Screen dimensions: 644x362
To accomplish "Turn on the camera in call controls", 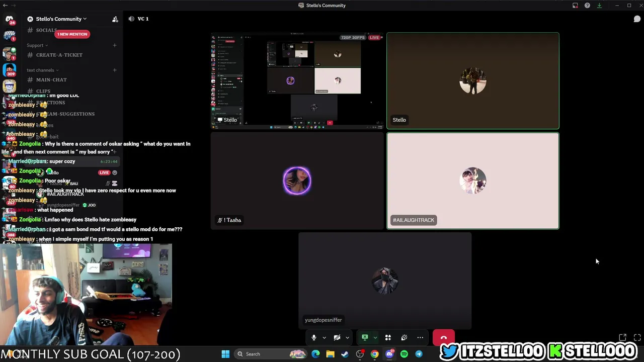I will tap(337, 338).
